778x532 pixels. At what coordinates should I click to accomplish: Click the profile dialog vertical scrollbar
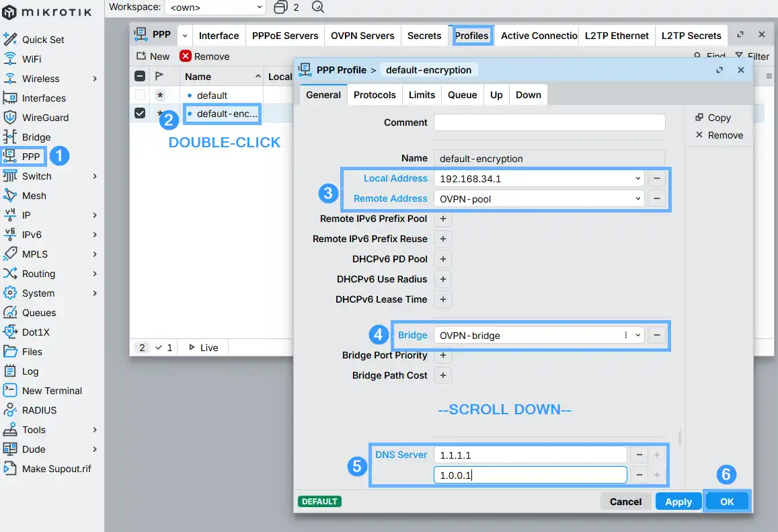680,438
